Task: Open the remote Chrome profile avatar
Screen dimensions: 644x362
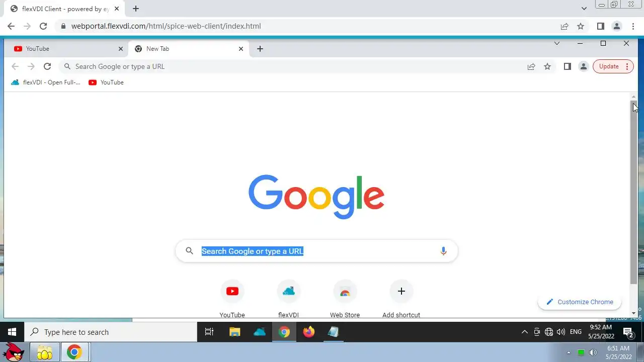Action: click(584, 66)
